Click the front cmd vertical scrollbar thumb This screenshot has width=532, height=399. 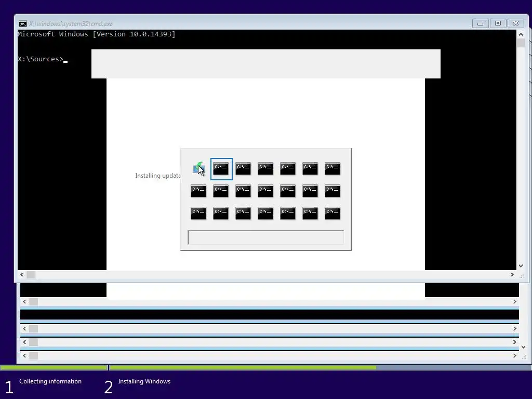[521, 43]
